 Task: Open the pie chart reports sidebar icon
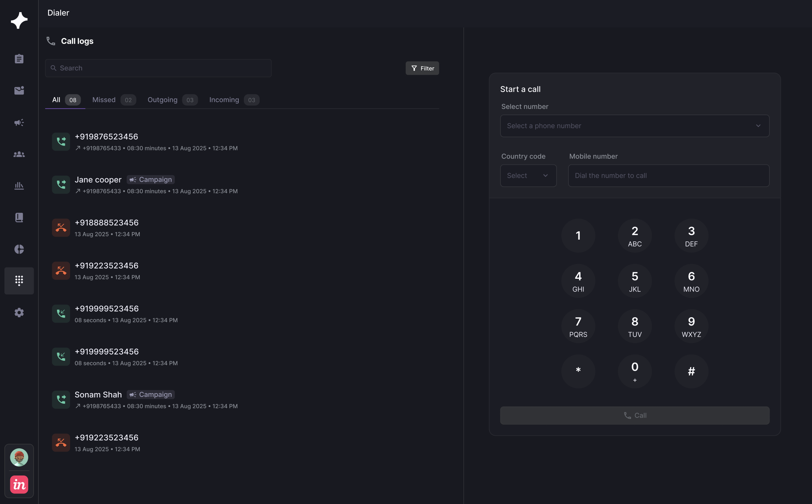pos(19,249)
